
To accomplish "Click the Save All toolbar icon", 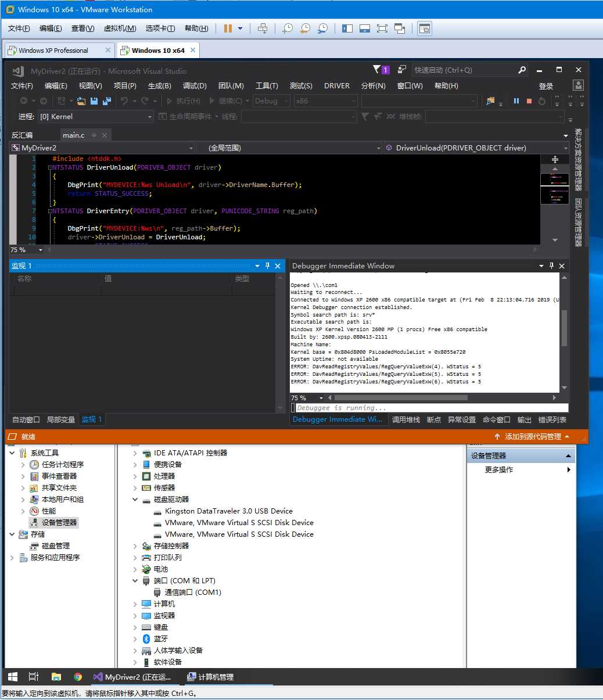I will coord(107,101).
